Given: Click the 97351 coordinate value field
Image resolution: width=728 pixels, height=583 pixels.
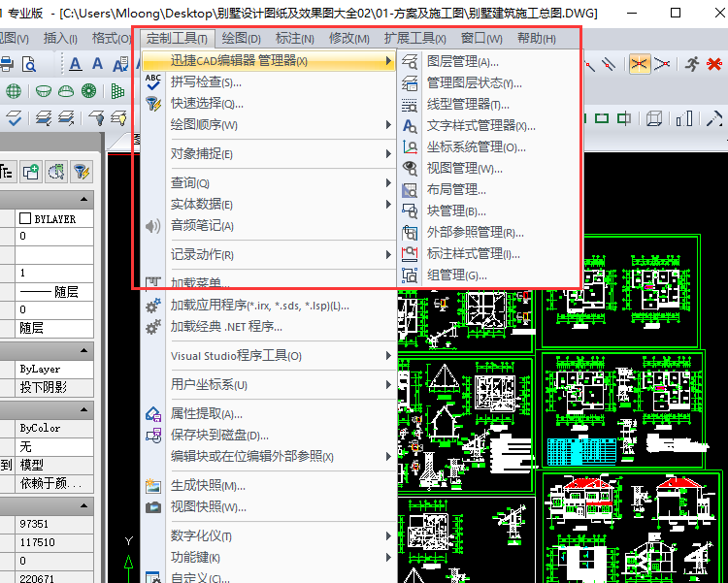Looking at the screenshot, I should tap(54, 524).
